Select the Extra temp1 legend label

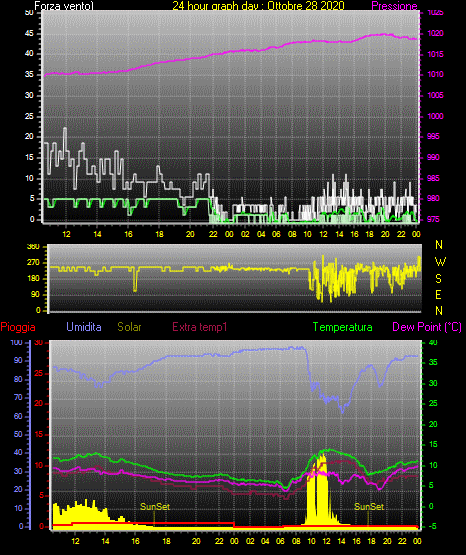pos(200,327)
